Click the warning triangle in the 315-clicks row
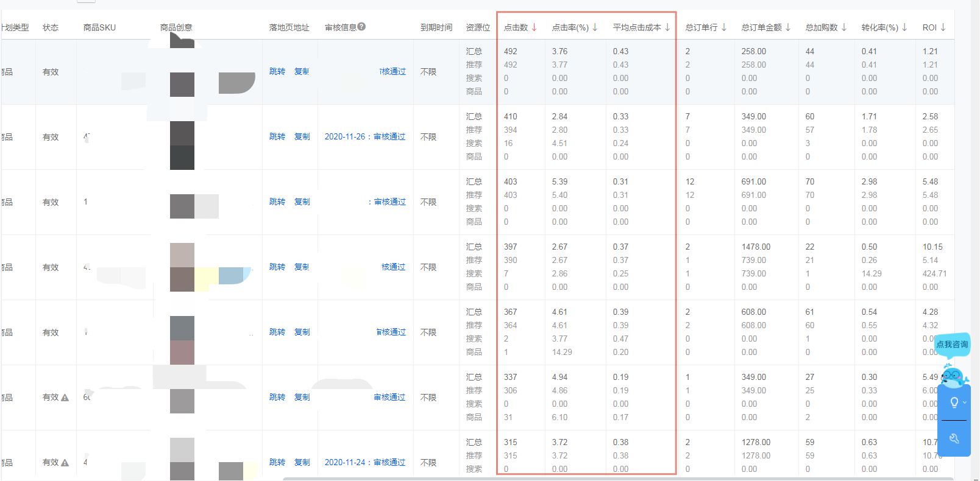The height and width of the screenshot is (481, 980). point(65,463)
